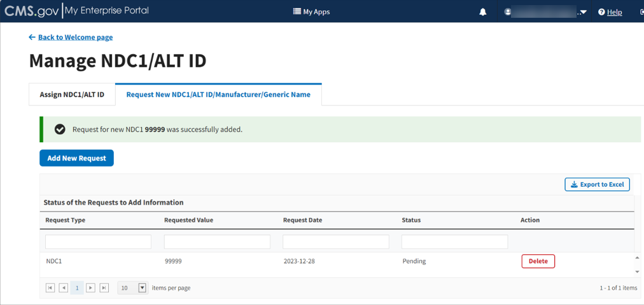Go to previous page of results
The height and width of the screenshot is (305, 644).
click(64, 288)
